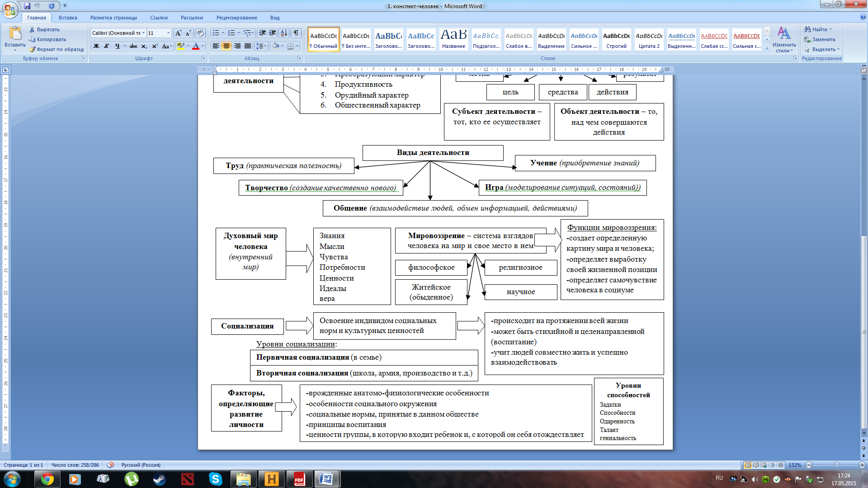
Task: Align text right
Action: [237, 46]
